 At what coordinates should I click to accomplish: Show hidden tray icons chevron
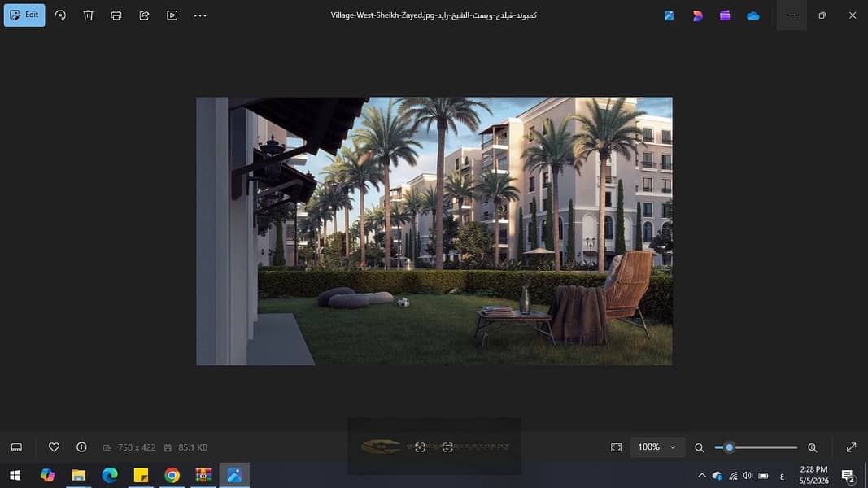(701, 475)
